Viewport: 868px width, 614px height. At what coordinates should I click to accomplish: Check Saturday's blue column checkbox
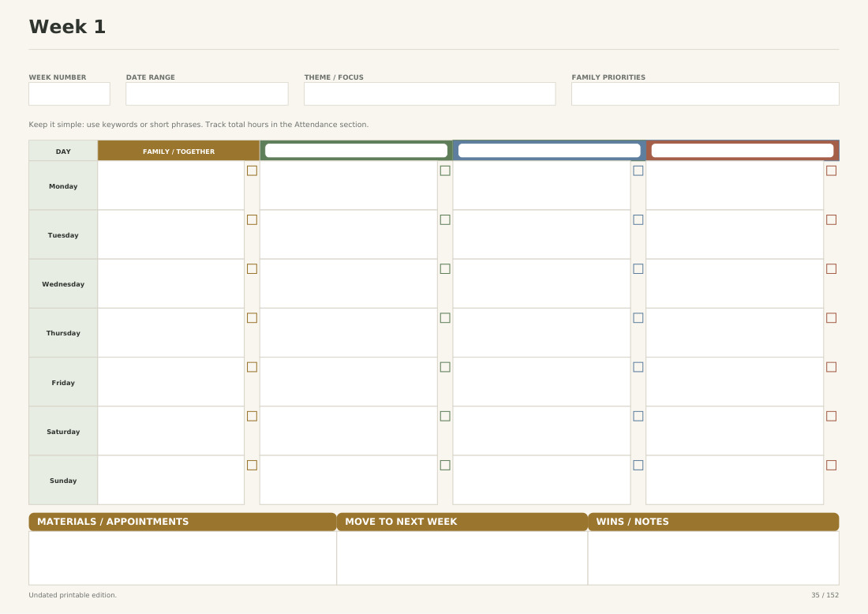[x=638, y=416]
